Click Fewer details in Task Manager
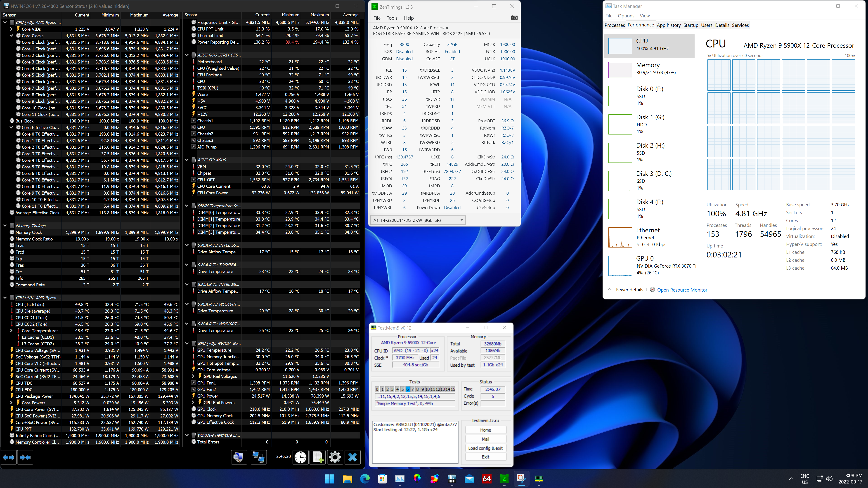This screenshot has width=868, height=488. (x=629, y=290)
